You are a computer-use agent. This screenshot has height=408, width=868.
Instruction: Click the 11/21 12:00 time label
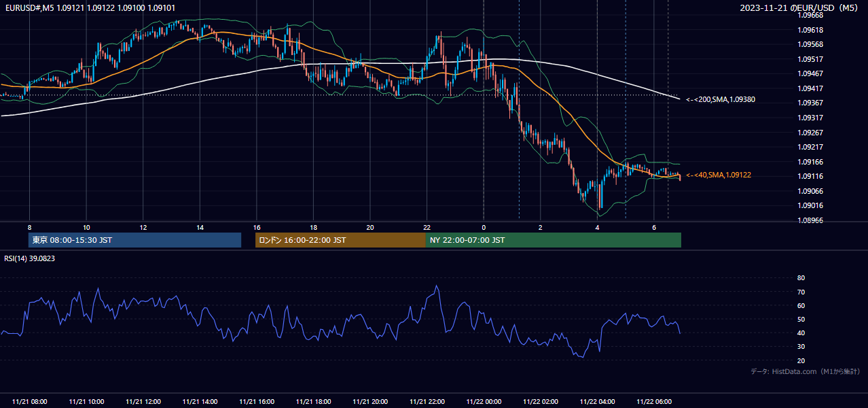(x=143, y=402)
